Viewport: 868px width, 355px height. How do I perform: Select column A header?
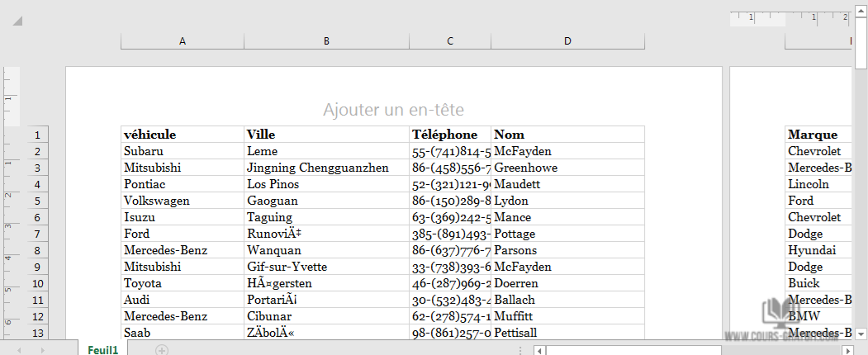pyautogui.click(x=182, y=41)
